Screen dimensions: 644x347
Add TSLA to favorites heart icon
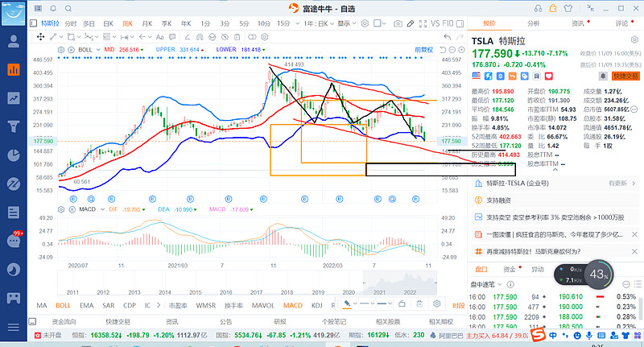click(549, 76)
